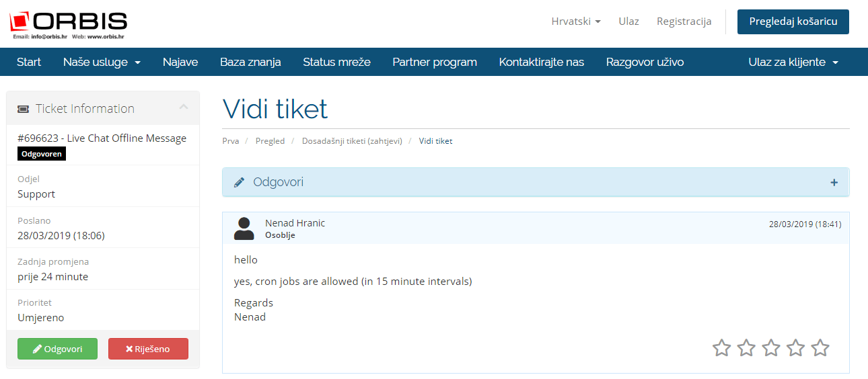Click the cron jobs reply message text

[x=353, y=282]
